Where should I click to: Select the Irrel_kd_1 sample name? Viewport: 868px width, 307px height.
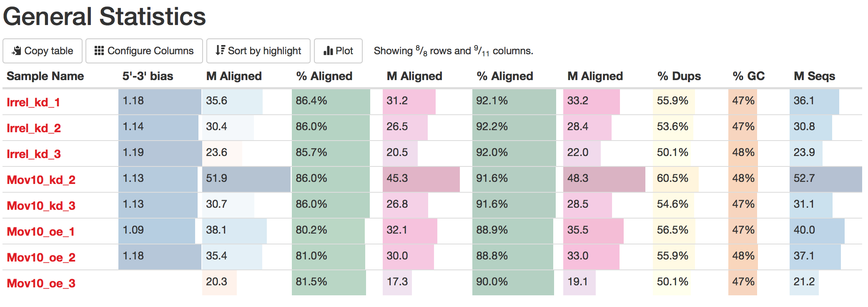coord(33,102)
